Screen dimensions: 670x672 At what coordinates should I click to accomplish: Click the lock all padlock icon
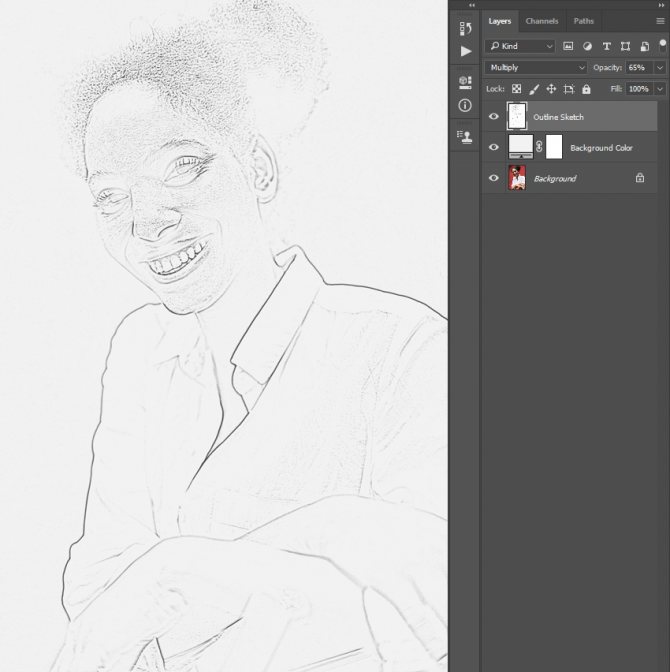(586, 89)
